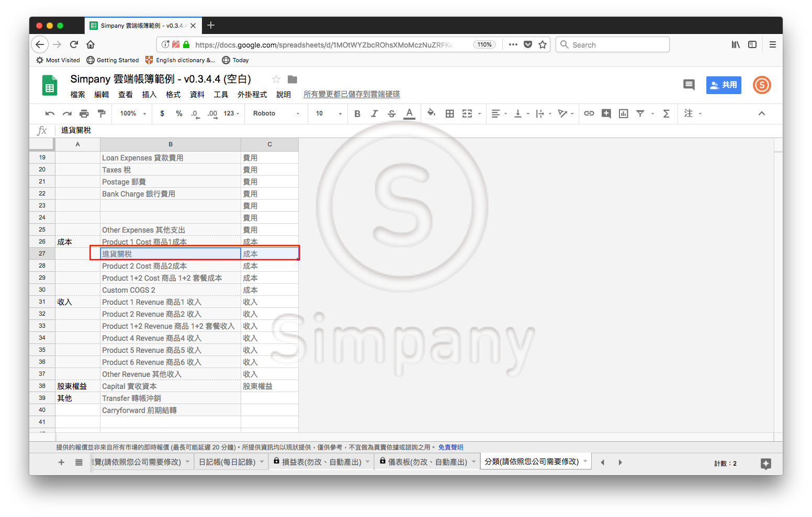This screenshot has width=812, height=517.
Task: Toggle italic formatting
Action: [375, 113]
